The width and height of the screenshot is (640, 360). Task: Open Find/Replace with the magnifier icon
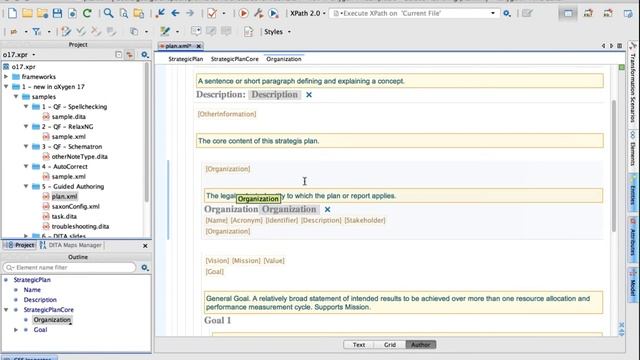coord(108,13)
